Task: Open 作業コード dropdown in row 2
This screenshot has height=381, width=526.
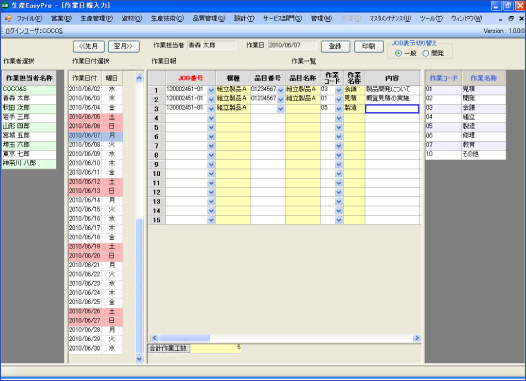Action: [338, 99]
